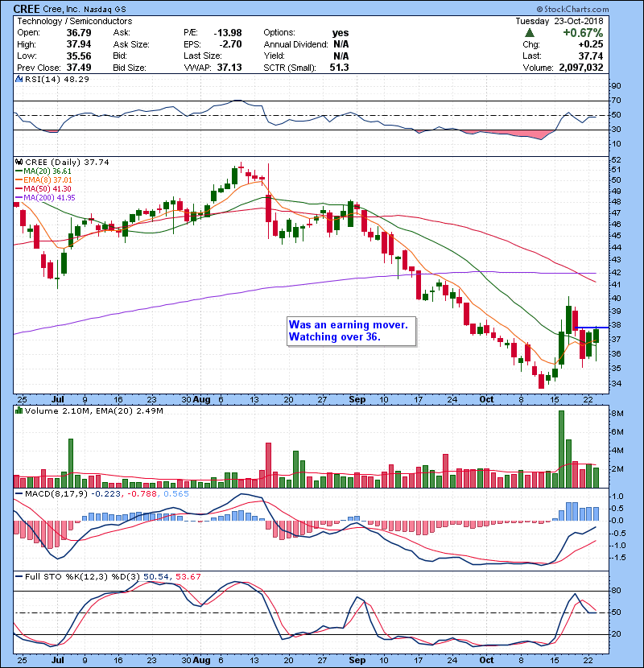Click the 34 price level on price axis

[616, 384]
